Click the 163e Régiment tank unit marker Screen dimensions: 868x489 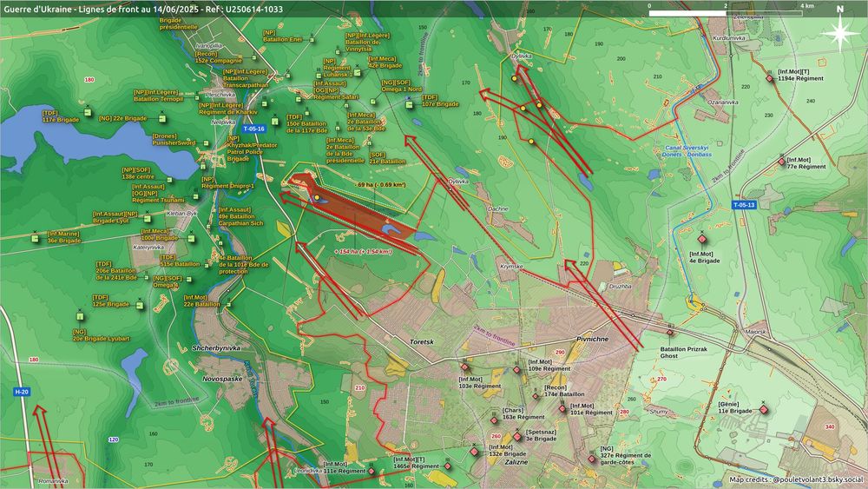point(495,420)
